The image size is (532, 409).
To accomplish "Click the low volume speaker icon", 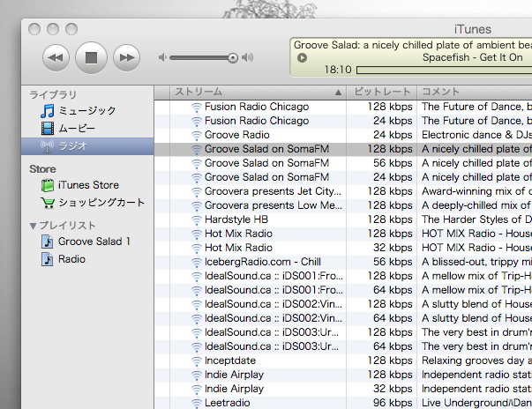I will tap(162, 57).
